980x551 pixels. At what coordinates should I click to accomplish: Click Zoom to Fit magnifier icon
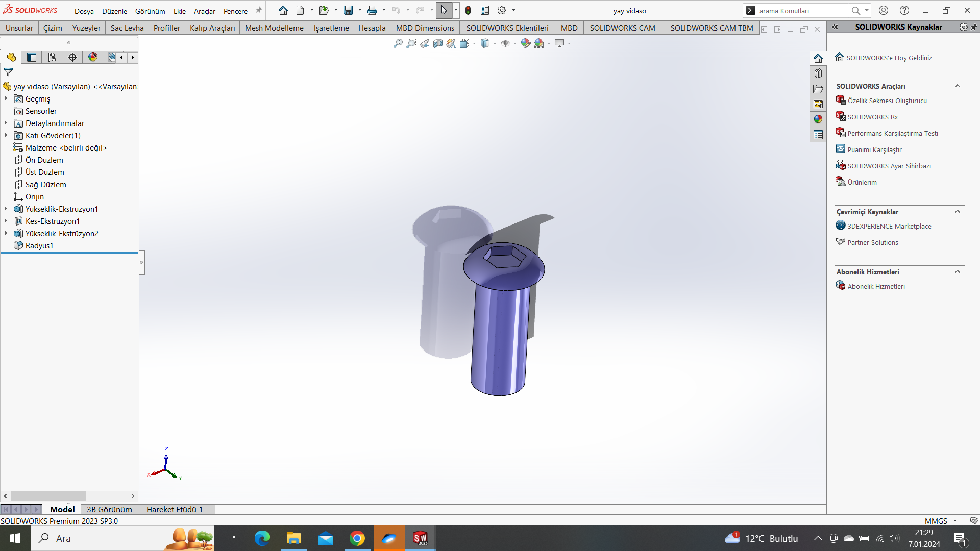[398, 44]
